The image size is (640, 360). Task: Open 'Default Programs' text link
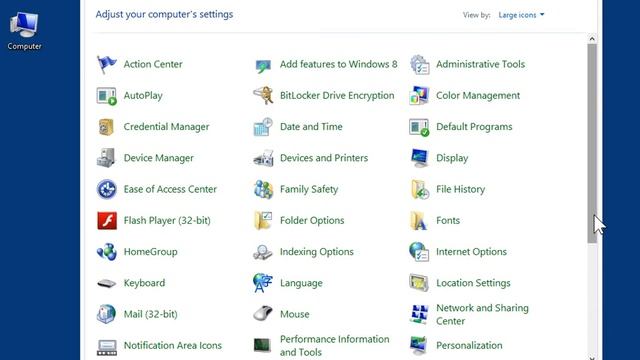(474, 127)
